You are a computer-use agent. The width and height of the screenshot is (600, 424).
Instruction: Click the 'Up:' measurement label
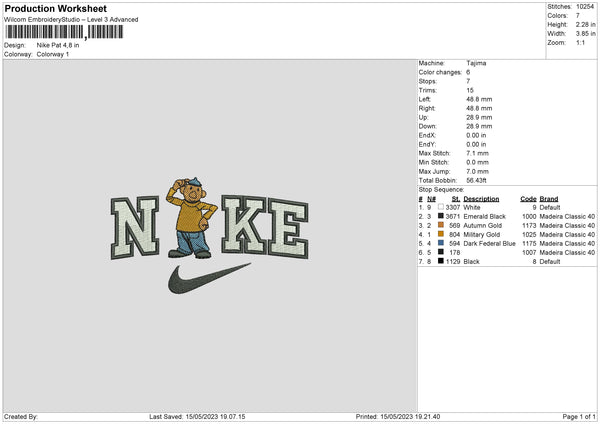[423, 117]
